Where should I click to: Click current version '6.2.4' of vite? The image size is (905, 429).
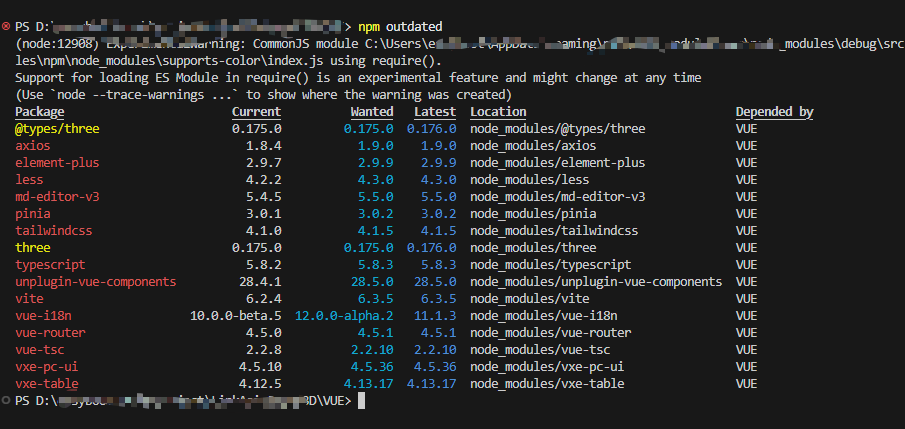[264, 299]
